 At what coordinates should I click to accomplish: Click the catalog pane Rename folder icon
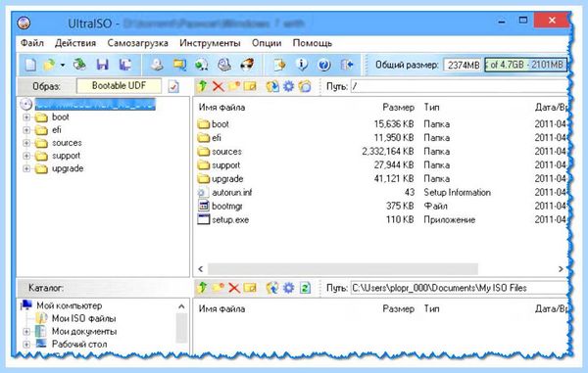point(250,288)
